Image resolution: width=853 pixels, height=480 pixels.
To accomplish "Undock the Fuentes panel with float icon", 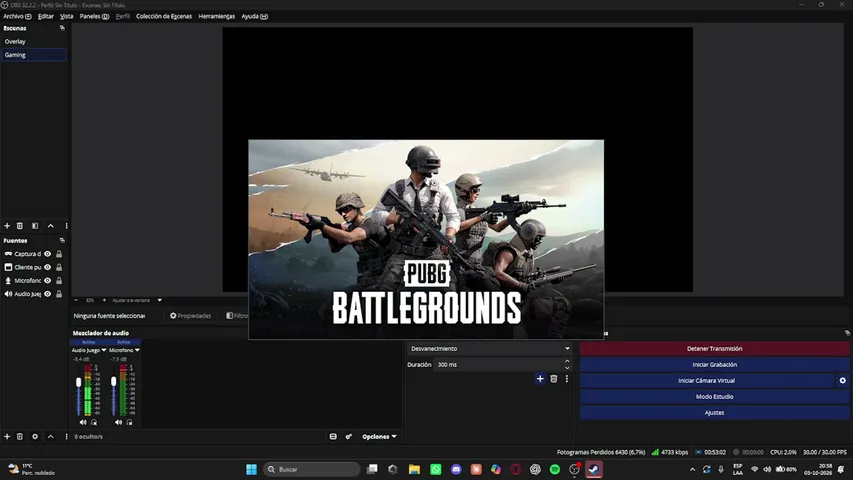I will coord(62,241).
